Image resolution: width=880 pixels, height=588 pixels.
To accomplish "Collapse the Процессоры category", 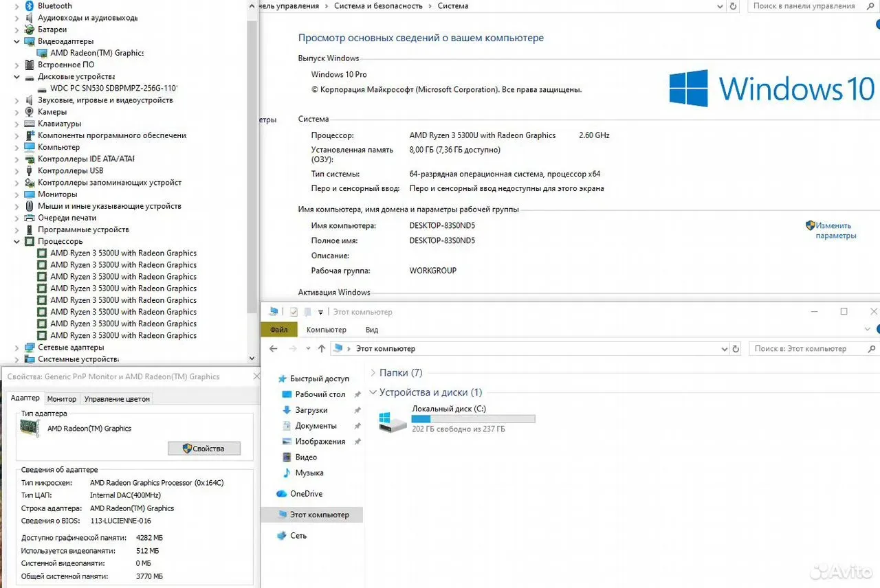I will (x=17, y=242).
